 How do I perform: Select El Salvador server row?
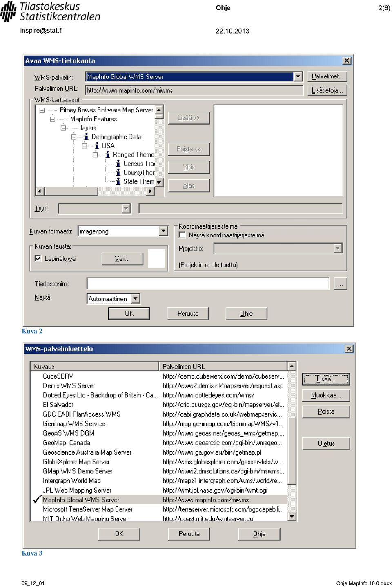[x=159, y=405]
